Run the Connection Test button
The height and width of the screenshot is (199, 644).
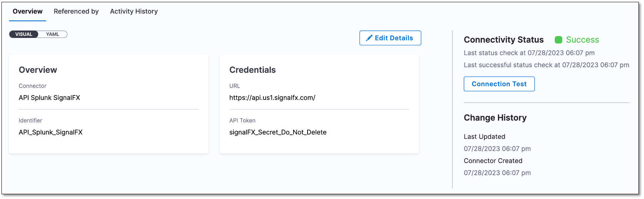pyautogui.click(x=499, y=84)
